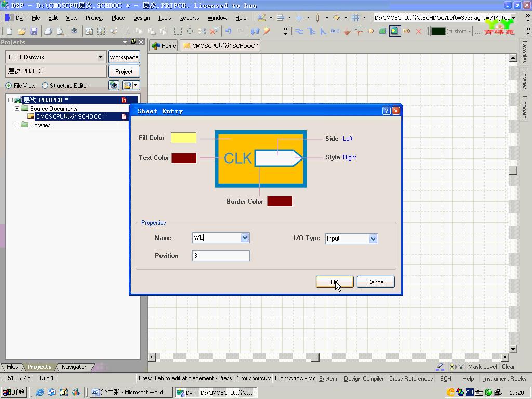Select the File View radio button
The height and width of the screenshot is (399, 532).
point(8,86)
